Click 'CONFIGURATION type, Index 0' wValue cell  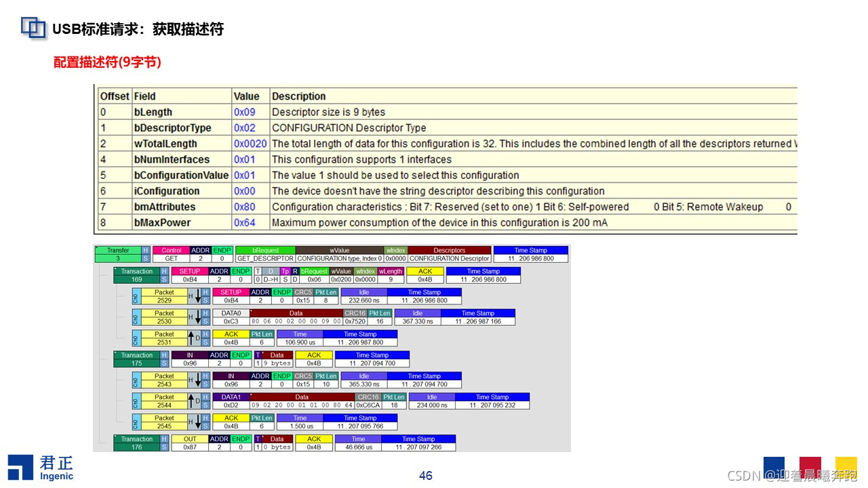[x=340, y=258]
